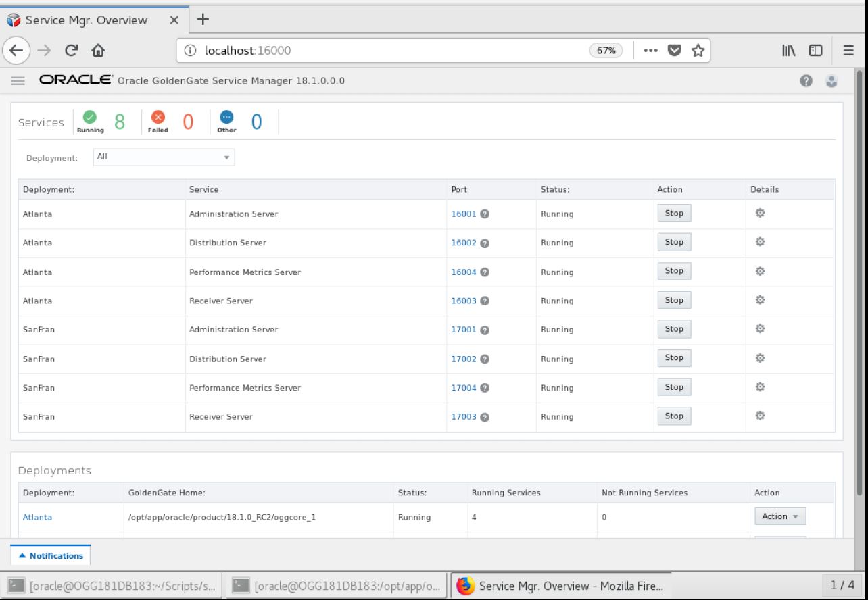Open details gear for Atlanta Performance Metrics Server
The height and width of the screenshot is (600, 868).
(760, 271)
